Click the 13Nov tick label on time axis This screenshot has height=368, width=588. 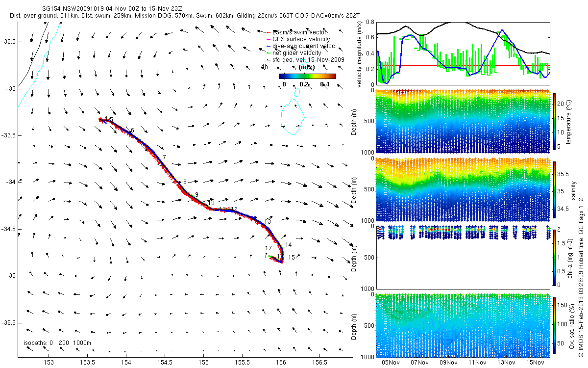506,363
